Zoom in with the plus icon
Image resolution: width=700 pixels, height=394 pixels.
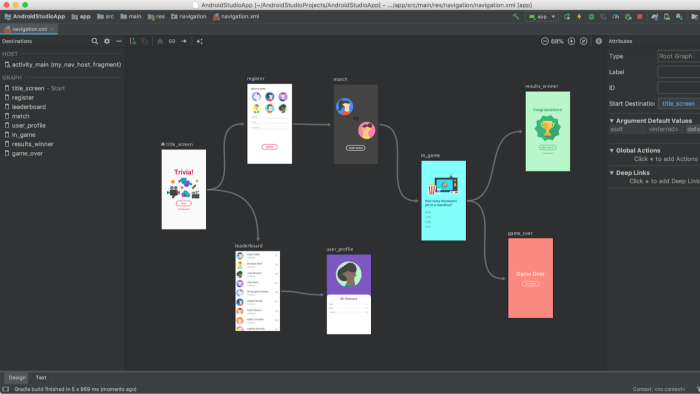[x=571, y=41]
